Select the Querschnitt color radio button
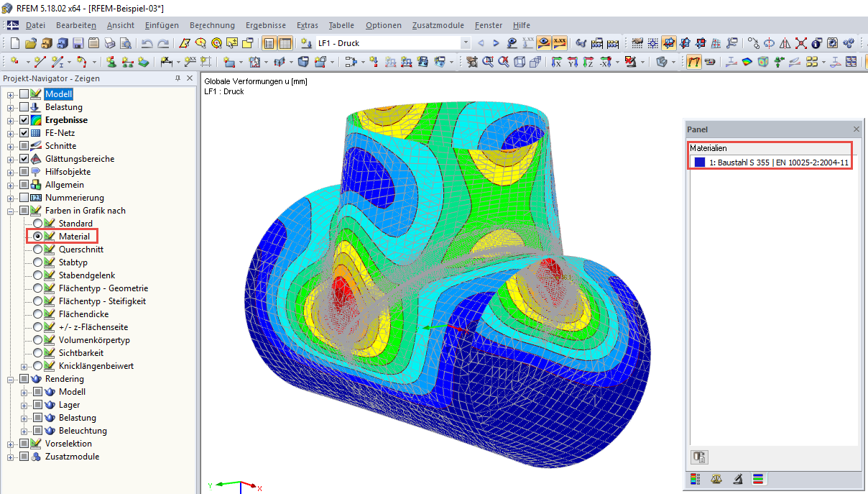 [x=38, y=250]
